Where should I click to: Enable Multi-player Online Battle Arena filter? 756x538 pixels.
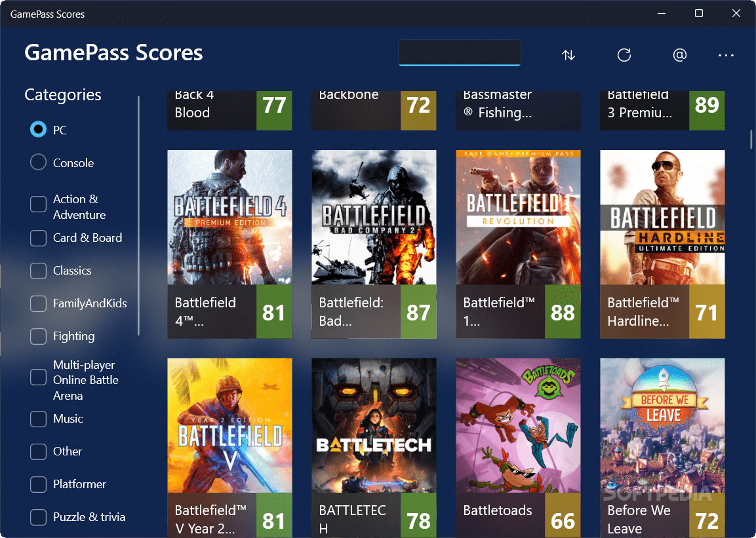click(x=38, y=377)
